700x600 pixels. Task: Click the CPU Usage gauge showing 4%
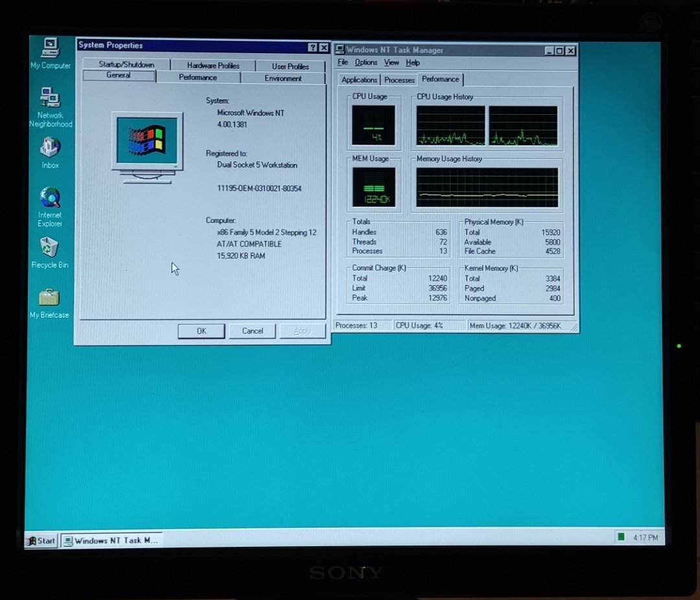point(373,125)
